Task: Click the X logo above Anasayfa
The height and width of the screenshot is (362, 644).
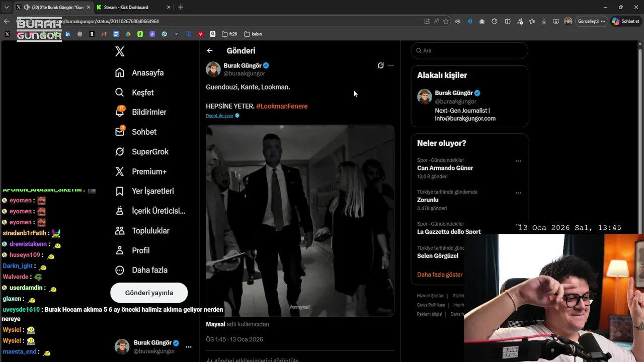Action: click(120, 51)
